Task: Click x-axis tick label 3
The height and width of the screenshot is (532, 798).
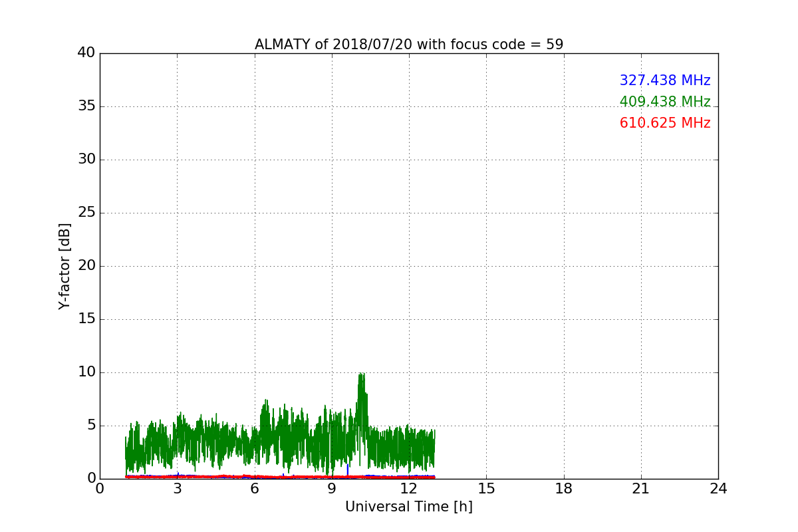Action: click(x=177, y=489)
